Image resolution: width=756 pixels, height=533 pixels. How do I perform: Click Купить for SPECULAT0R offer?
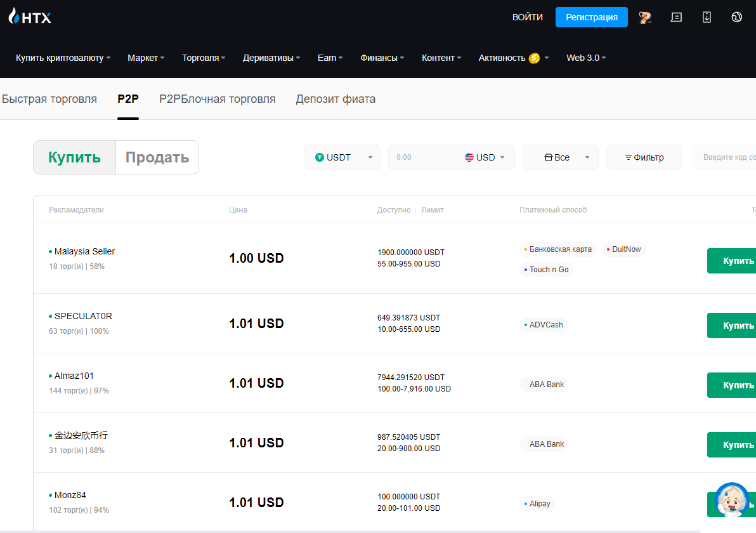coord(731,326)
